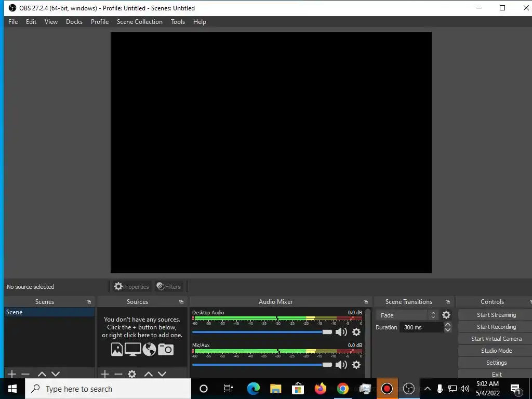Image resolution: width=532 pixels, height=399 pixels.
Task: Open Desktop Audio settings gear
Action: 356,332
